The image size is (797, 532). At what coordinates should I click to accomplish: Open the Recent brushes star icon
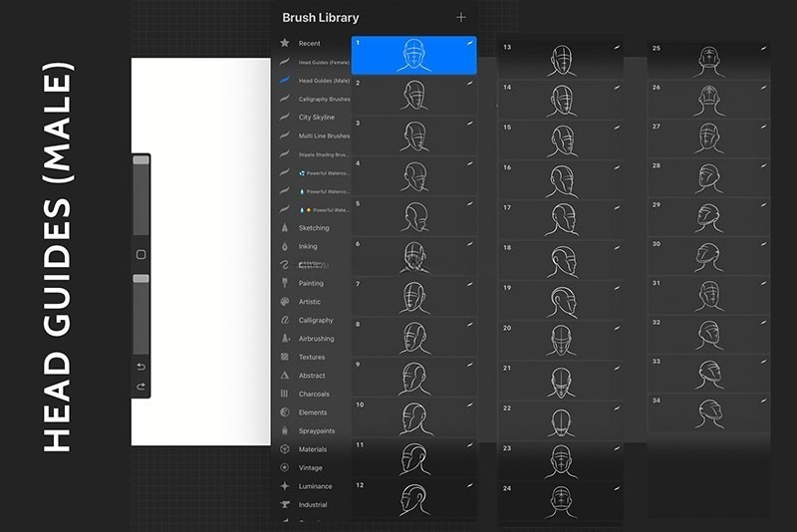(x=285, y=44)
